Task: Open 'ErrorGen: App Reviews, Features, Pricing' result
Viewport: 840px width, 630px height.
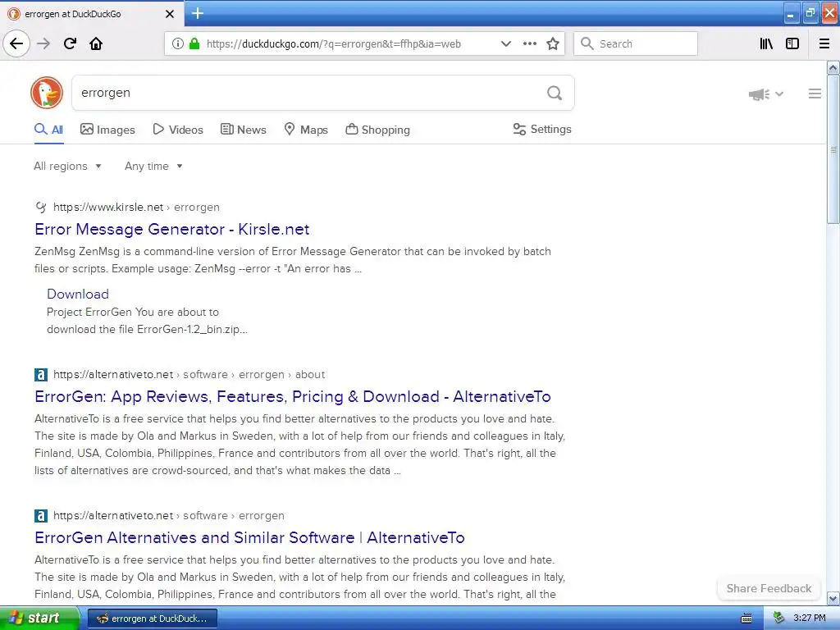Action: pos(293,396)
